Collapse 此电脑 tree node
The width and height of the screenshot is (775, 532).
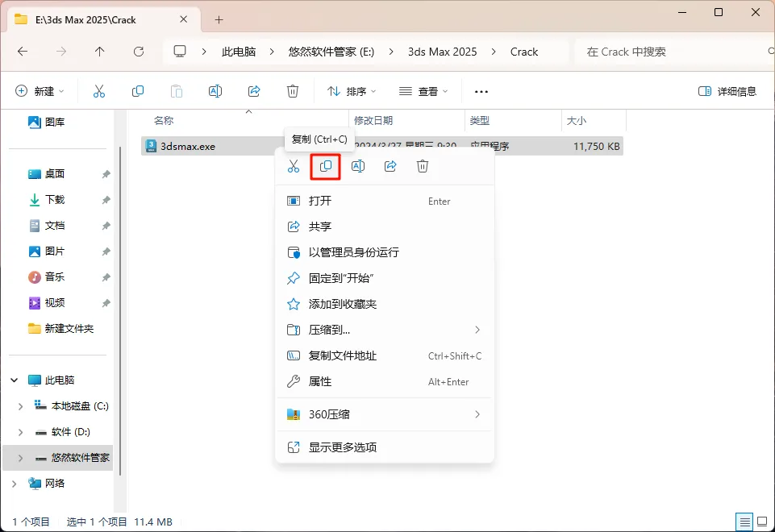(15, 380)
